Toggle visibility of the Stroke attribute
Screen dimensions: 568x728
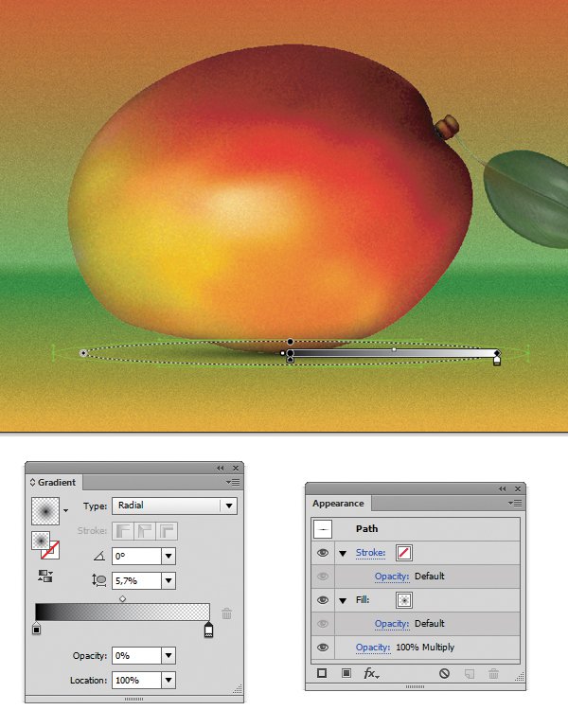[x=323, y=553]
